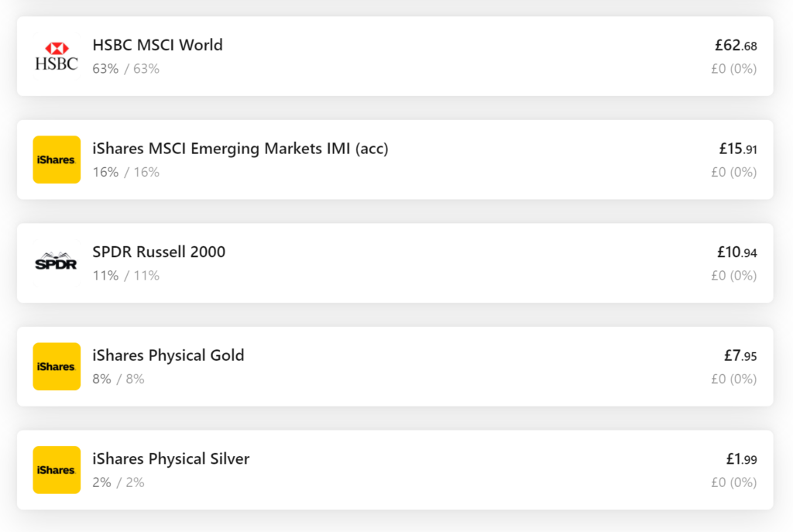Click the 63% / 63% allocation text
The width and height of the screenshot is (793, 532).
[126, 69]
